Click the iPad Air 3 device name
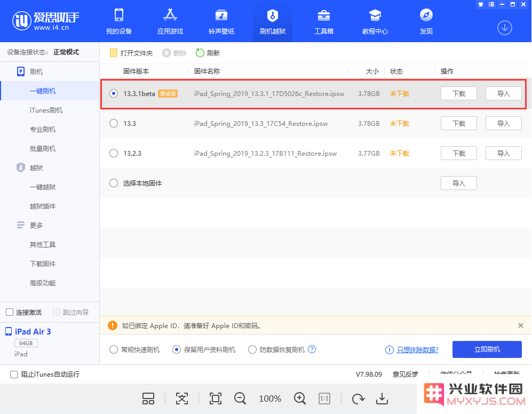 click(x=33, y=331)
